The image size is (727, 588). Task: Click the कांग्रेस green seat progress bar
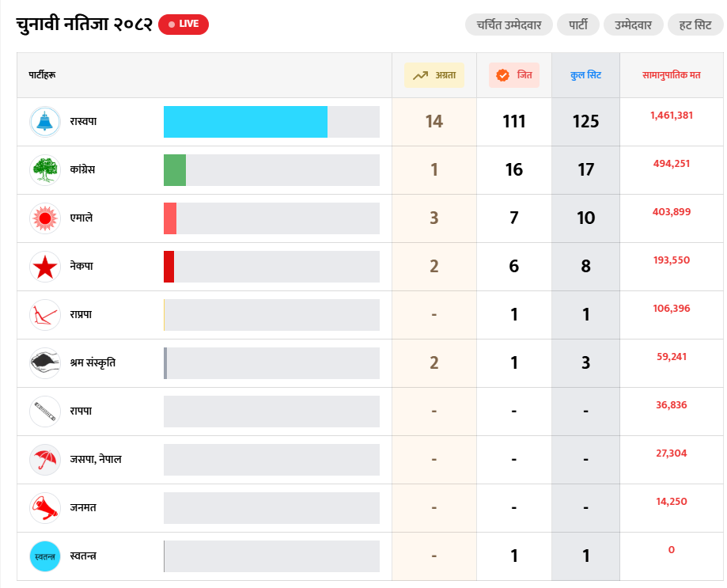click(175, 170)
